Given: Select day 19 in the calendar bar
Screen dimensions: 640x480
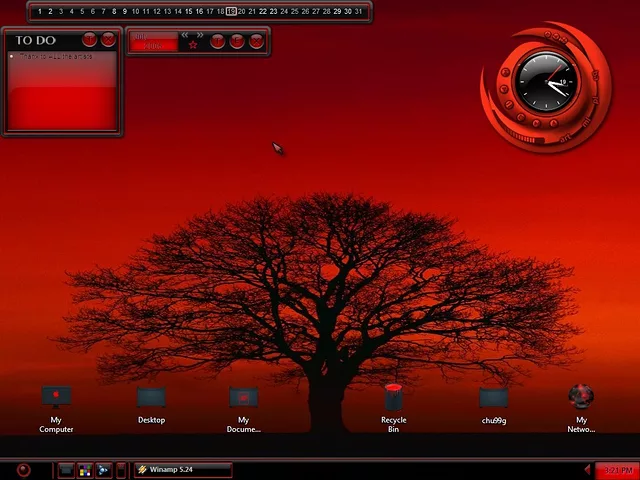Looking at the screenshot, I should click(230, 12).
